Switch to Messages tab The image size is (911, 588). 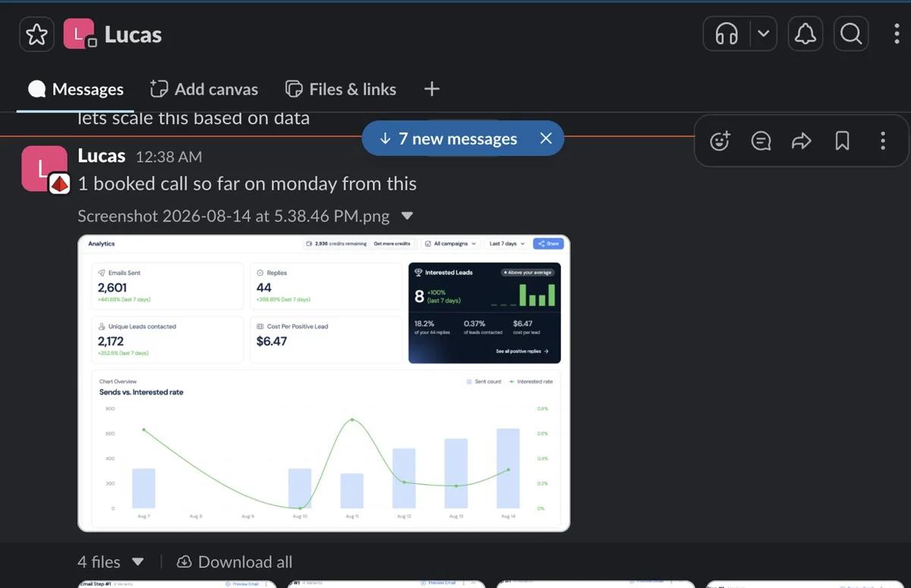pos(75,90)
